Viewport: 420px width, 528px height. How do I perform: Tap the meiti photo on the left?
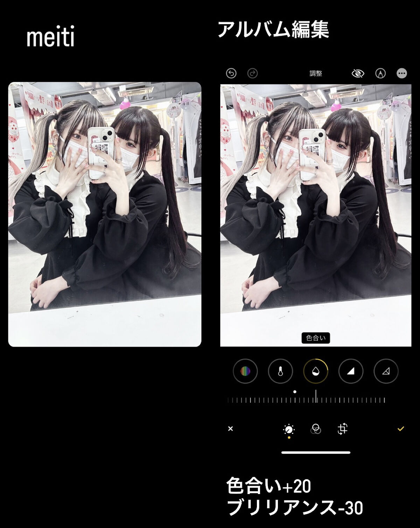pyautogui.click(x=105, y=214)
